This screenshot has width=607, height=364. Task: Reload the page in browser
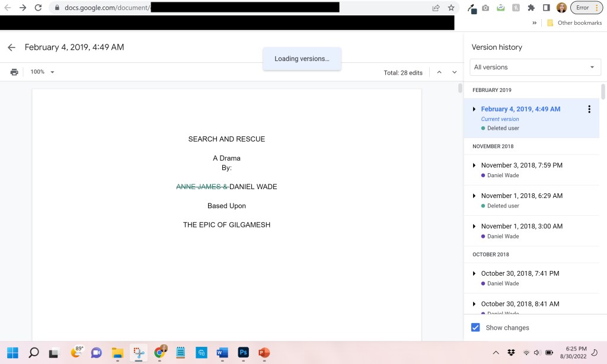pyautogui.click(x=38, y=8)
